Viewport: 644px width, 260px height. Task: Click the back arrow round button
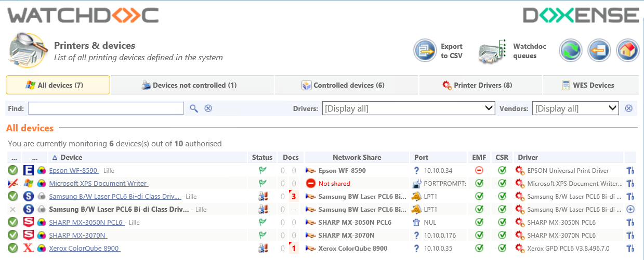click(599, 51)
